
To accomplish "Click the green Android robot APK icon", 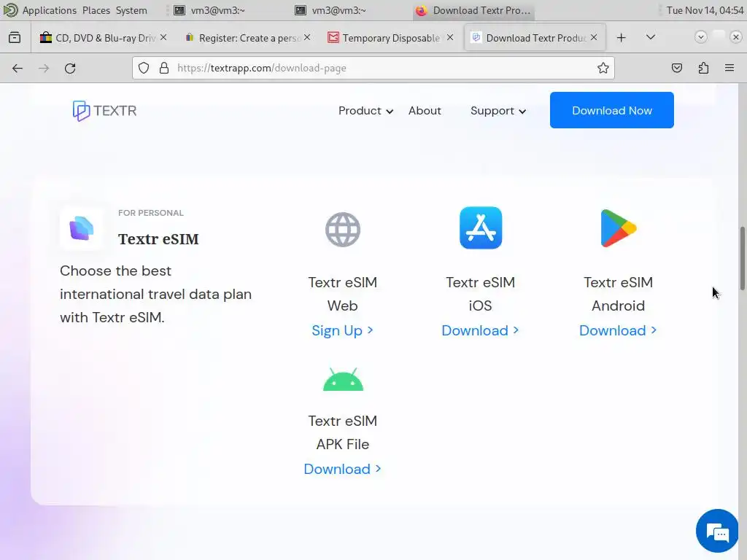I will pos(343,379).
